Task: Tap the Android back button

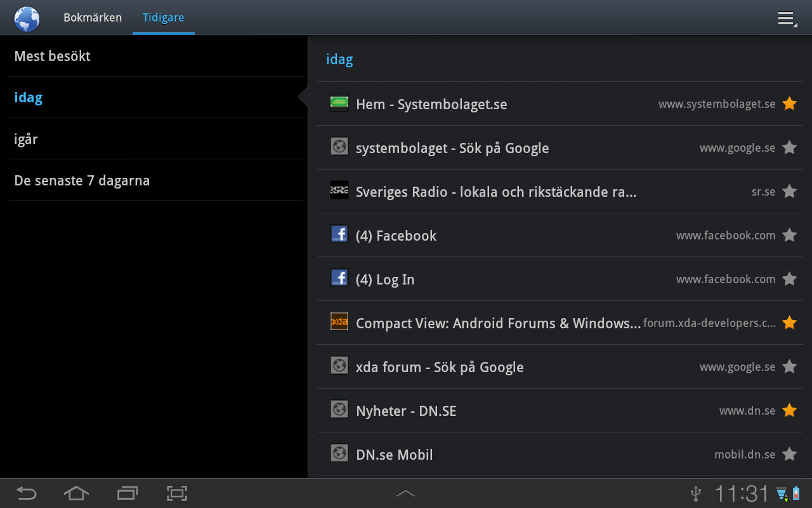Action: pos(26,493)
